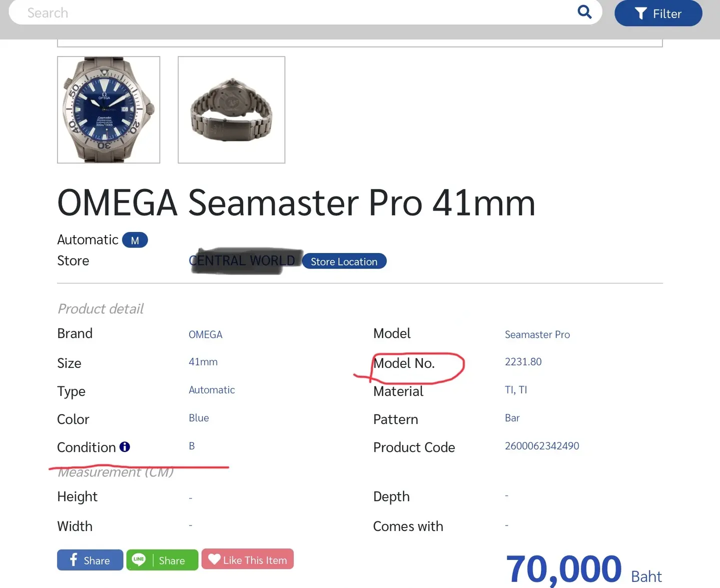Open the Seamaster Pro model link
The image size is (720, 588).
tap(537, 334)
